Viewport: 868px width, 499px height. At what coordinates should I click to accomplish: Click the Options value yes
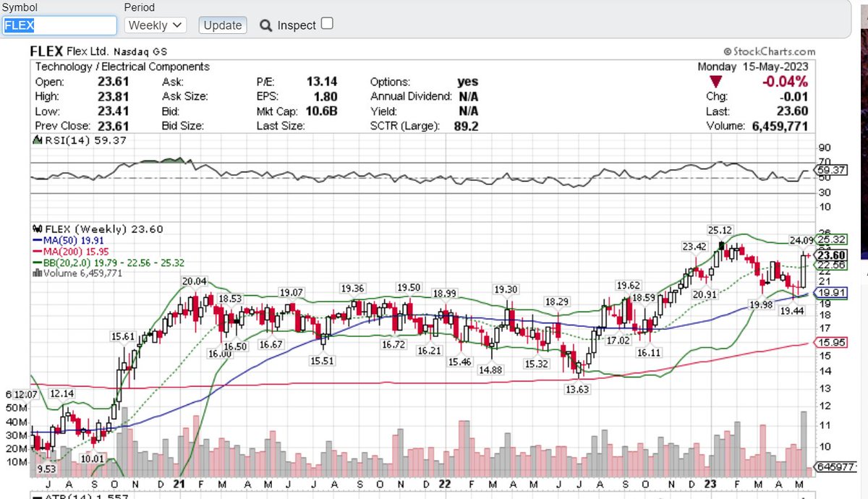[468, 82]
